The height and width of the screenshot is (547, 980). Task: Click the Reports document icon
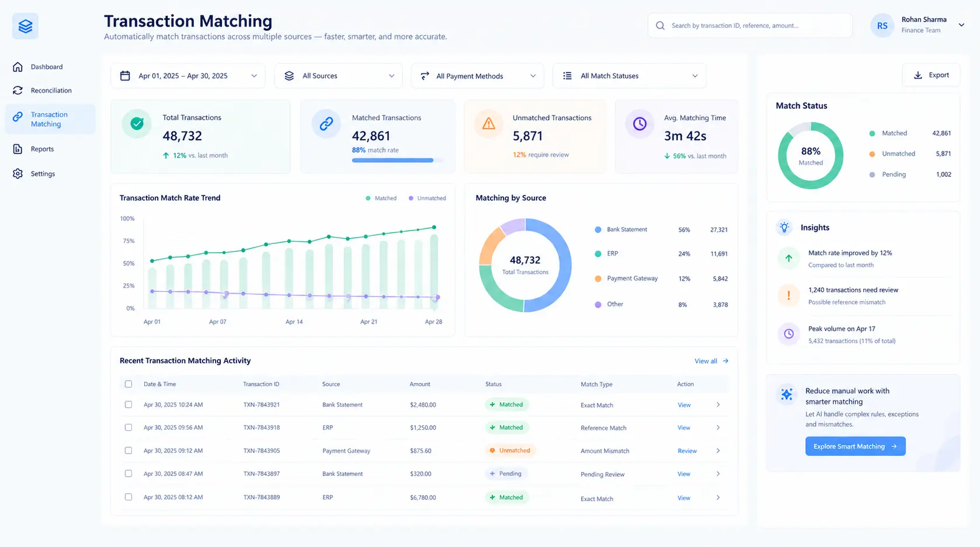click(x=18, y=149)
